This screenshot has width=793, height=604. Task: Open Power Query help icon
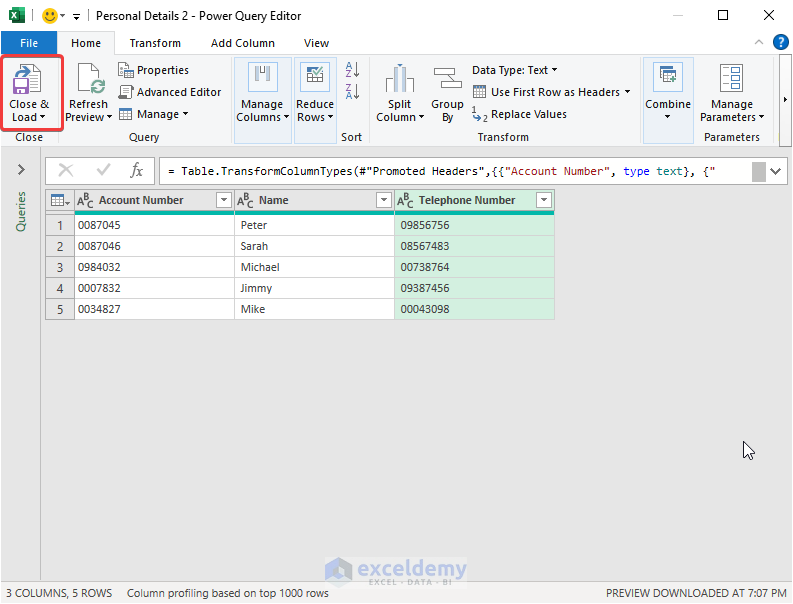[781, 42]
